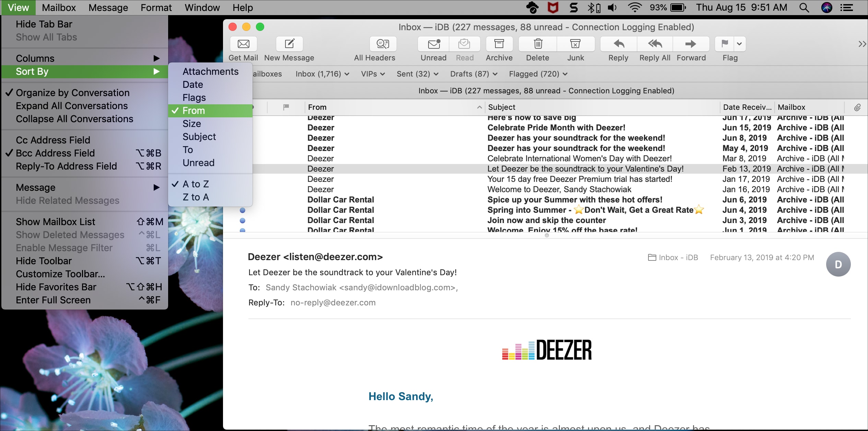Click the McAfee shield menu bar icon
The height and width of the screenshot is (431, 868).
pyautogui.click(x=553, y=8)
